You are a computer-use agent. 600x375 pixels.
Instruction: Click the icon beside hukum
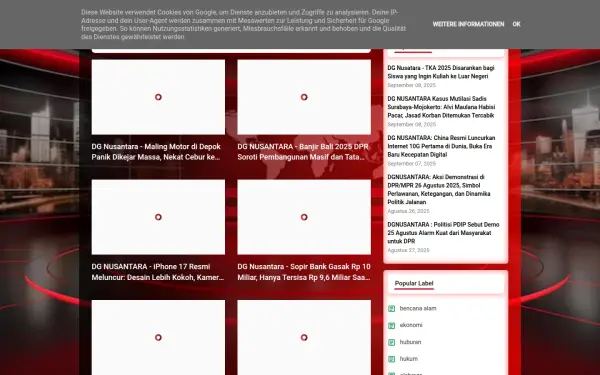point(391,359)
